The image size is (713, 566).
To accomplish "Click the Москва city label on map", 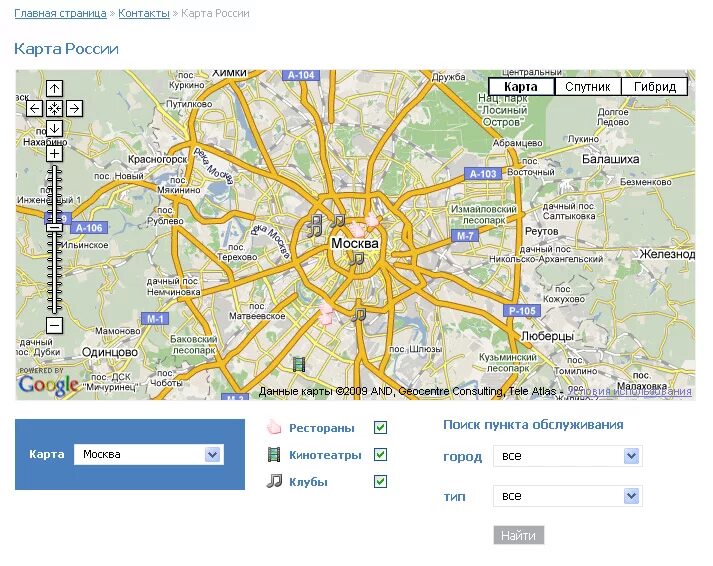I will (x=355, y=243).
